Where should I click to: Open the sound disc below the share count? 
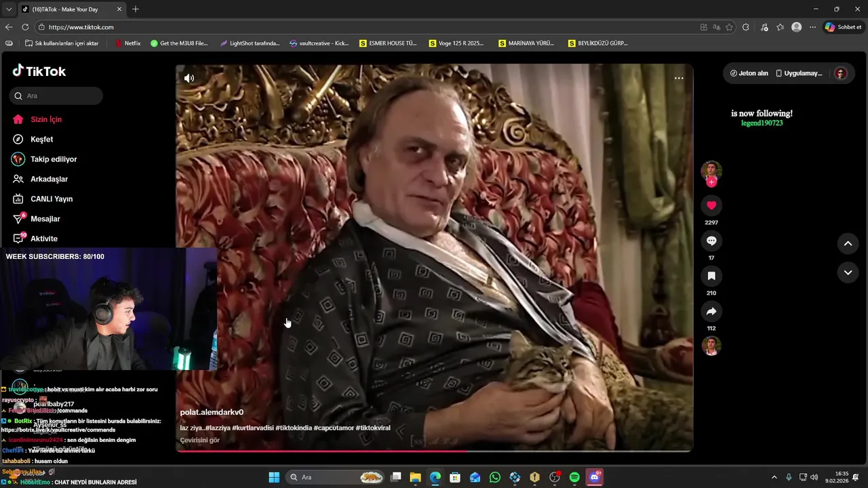pyautogui.click(x=711, y=346)
